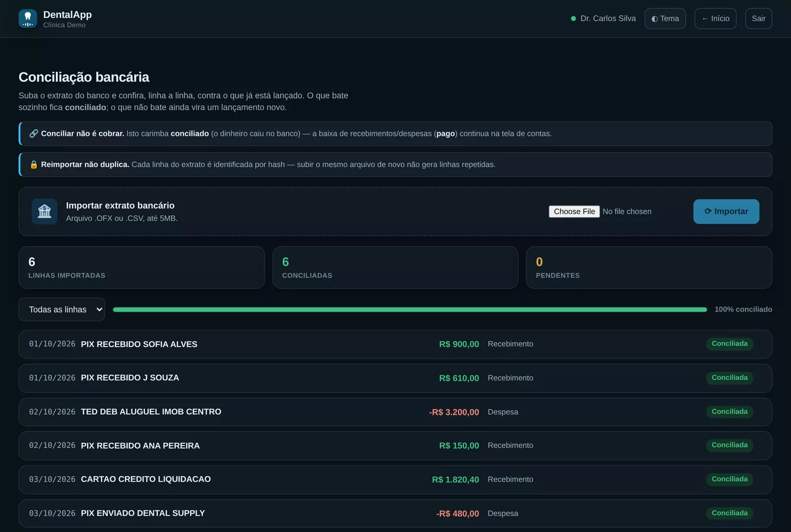Click green online status dot by Dr. Carlos Silva
This screenshot has height=532, width=791.
573,19
